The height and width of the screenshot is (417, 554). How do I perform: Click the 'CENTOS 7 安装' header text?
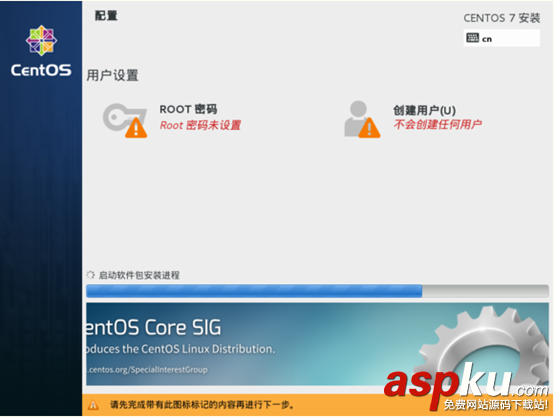pyautogui.click(x=502, y=18)
